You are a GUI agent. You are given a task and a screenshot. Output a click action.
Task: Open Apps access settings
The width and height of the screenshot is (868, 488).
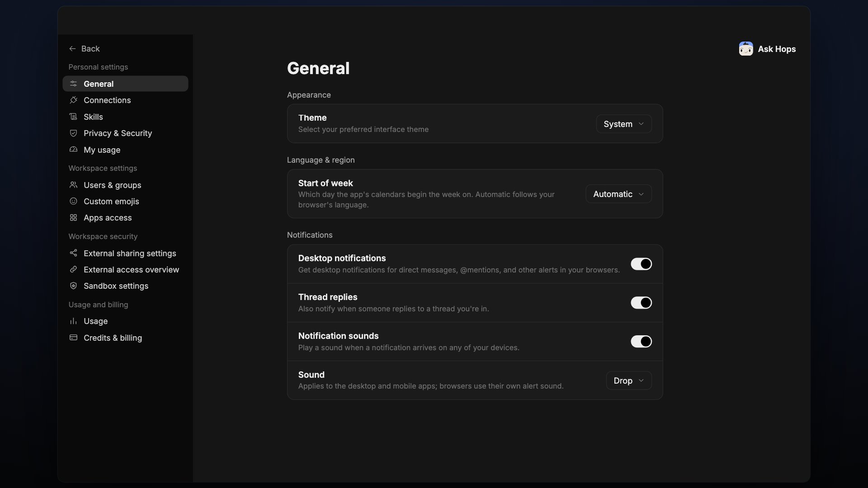[125, 217]
